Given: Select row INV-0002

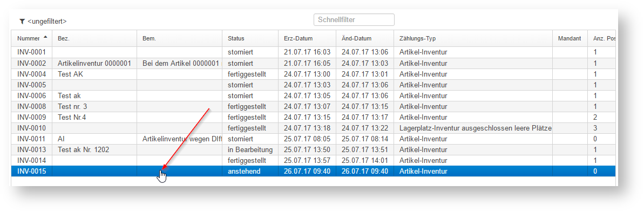Looking at the screenshot, I should tap(314, 64).
